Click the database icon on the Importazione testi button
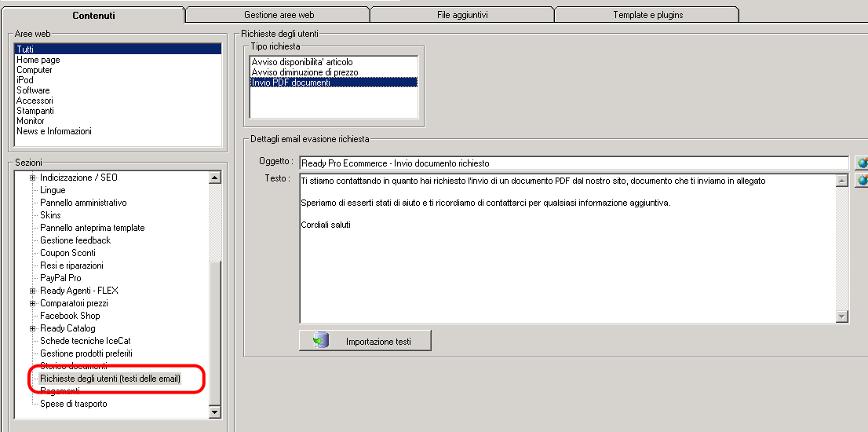 (x=320, y=341)
